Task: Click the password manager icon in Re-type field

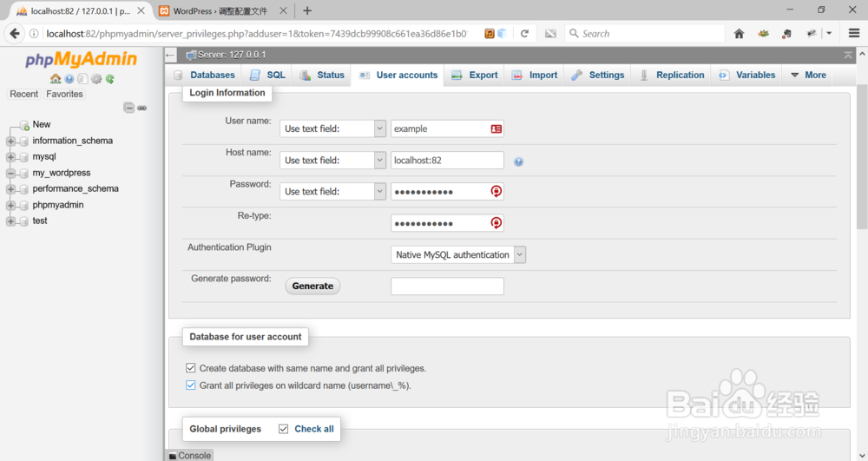Action: tap(496, 223)
